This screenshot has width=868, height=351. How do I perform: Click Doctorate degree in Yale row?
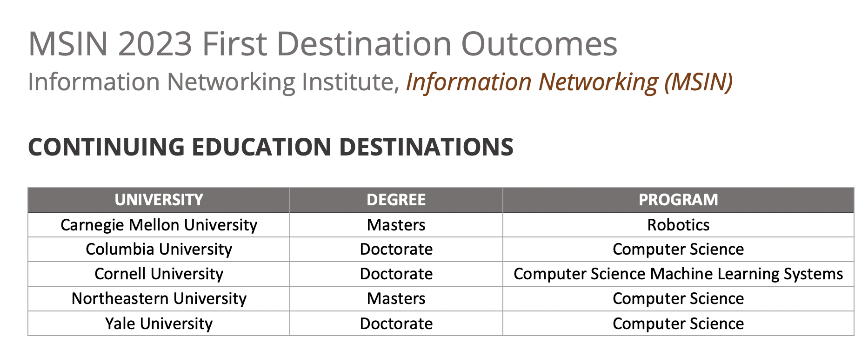click(396, 324)
